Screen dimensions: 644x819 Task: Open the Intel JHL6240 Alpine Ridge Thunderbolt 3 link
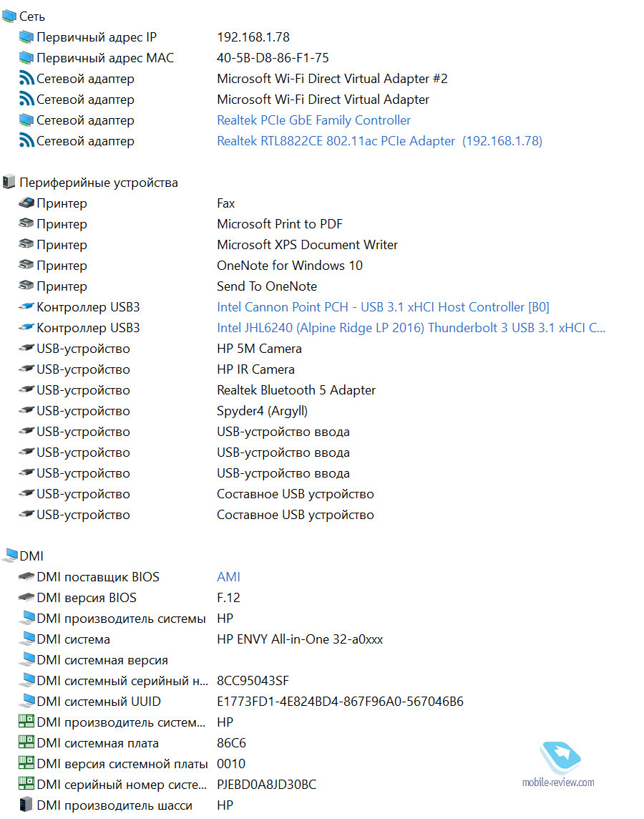coord(411,328)
